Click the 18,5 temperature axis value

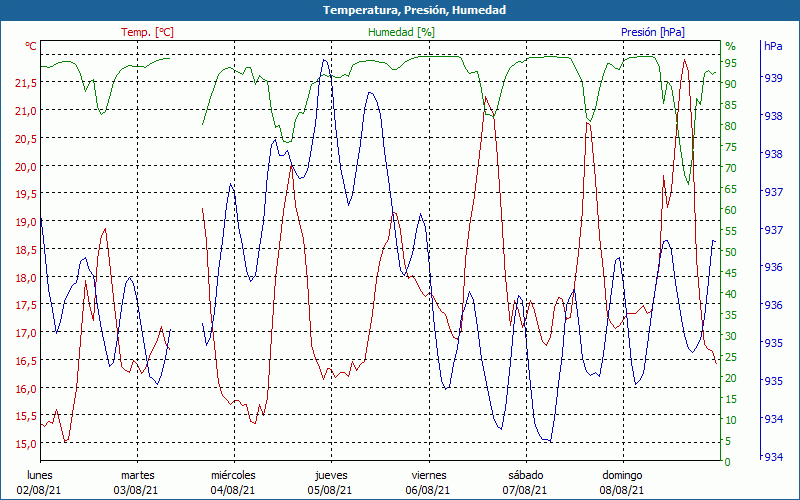pyautogui.click(x=26, y=249)
